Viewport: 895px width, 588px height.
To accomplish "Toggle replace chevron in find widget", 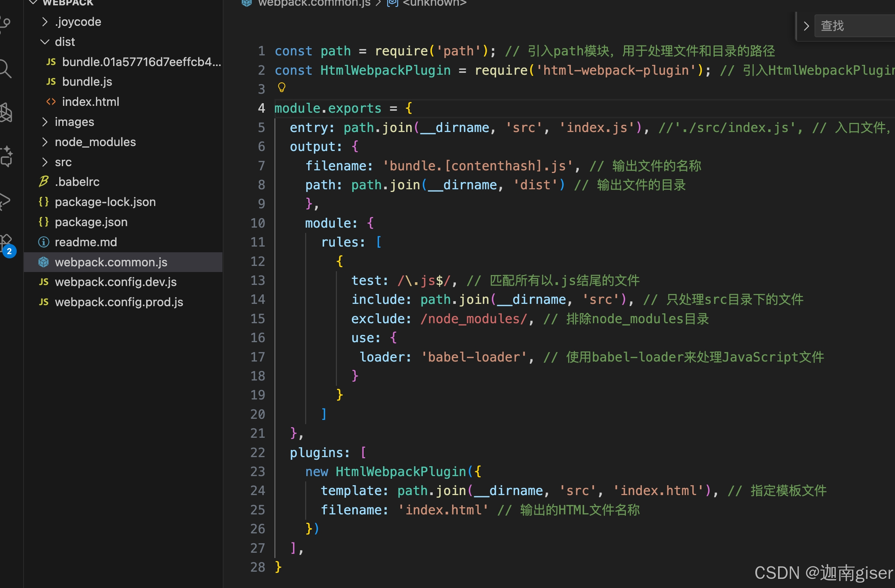I will point(806,26).
